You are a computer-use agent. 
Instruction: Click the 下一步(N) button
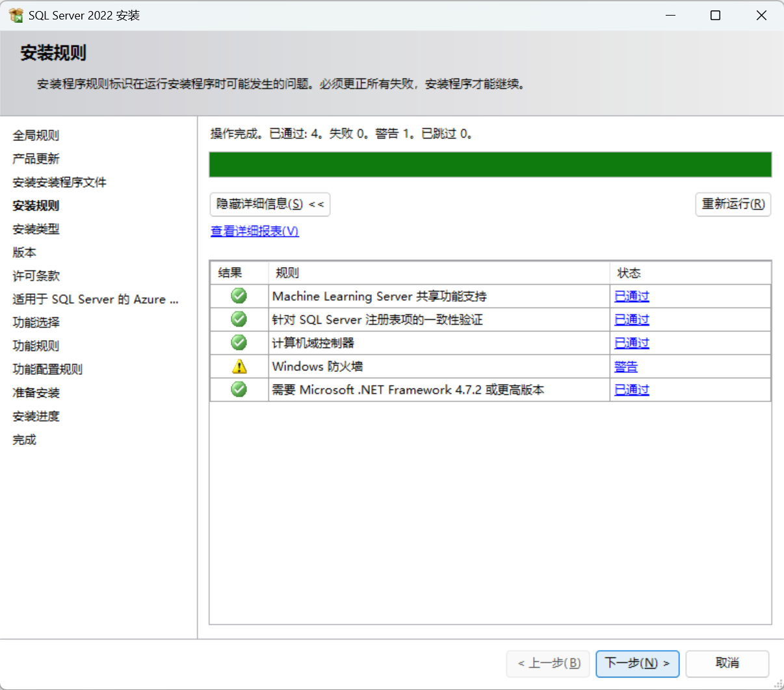(638, 663)
